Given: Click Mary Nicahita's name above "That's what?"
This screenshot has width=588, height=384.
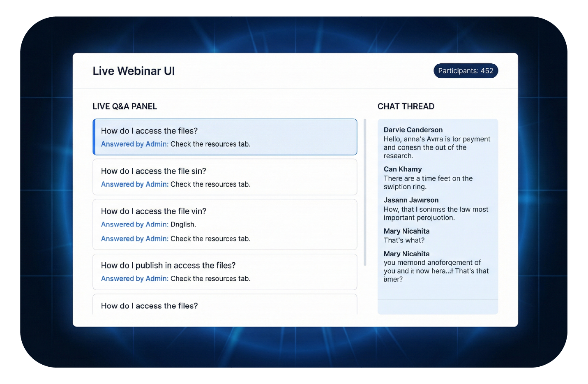Looking at the screenshot, I should 406,231.
